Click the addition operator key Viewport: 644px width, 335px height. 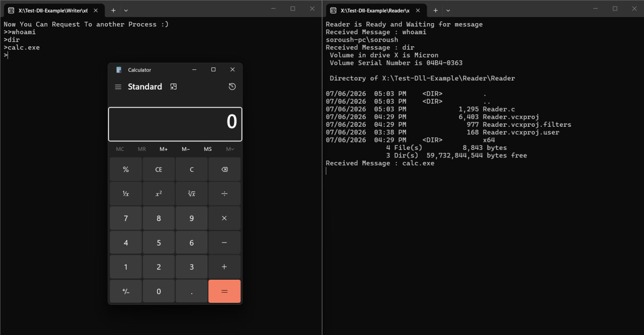pyautogui.click(x=224, y=267)
